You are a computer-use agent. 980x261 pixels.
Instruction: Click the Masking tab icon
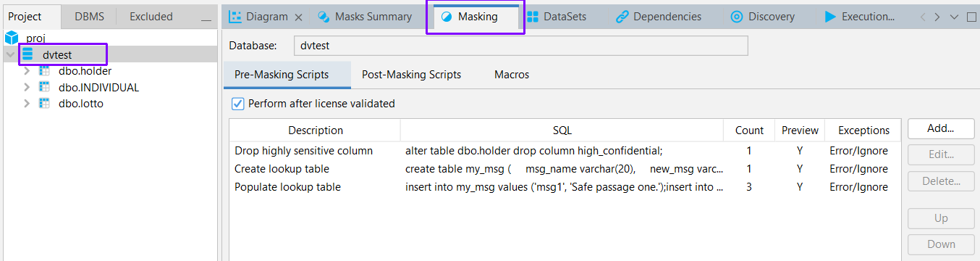pyautogui.click(x=447, y=17)
